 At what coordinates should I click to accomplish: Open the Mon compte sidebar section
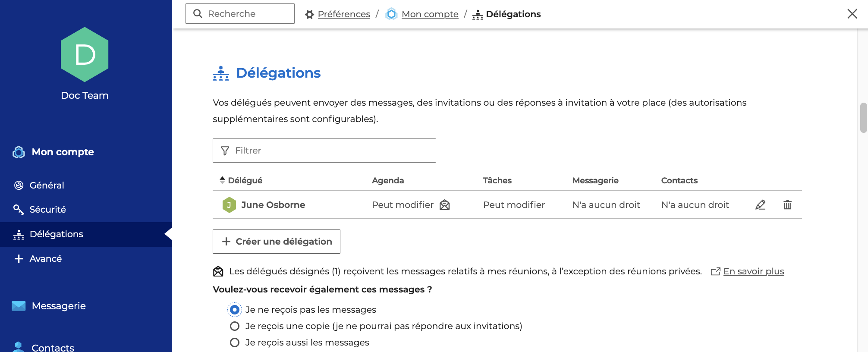tap(63, 152)
